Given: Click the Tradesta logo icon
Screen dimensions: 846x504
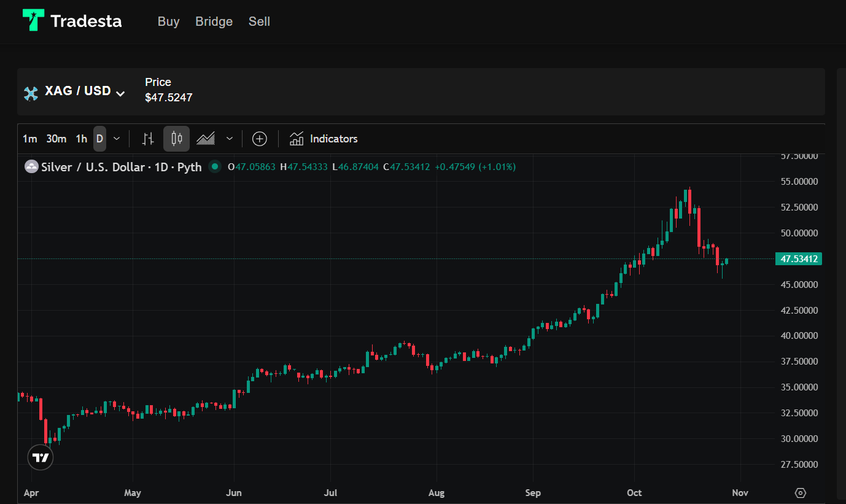Looking at the screenshot, I should tap(33, 20).
